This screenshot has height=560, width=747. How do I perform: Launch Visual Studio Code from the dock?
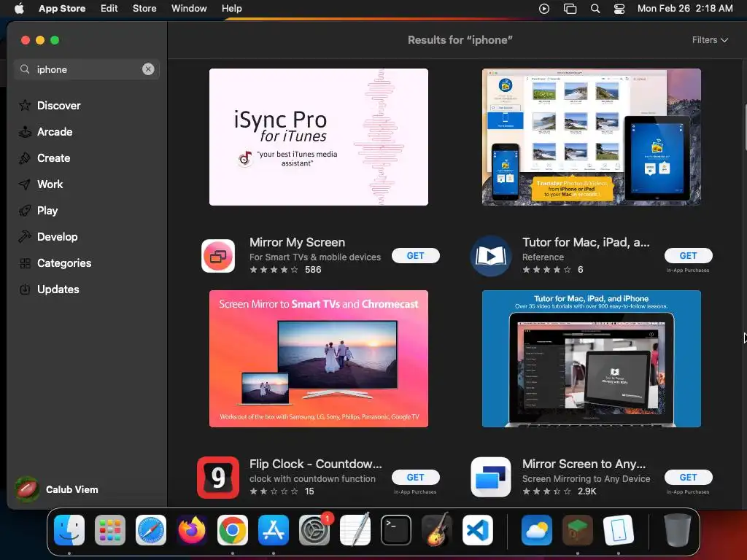point(478,530)
